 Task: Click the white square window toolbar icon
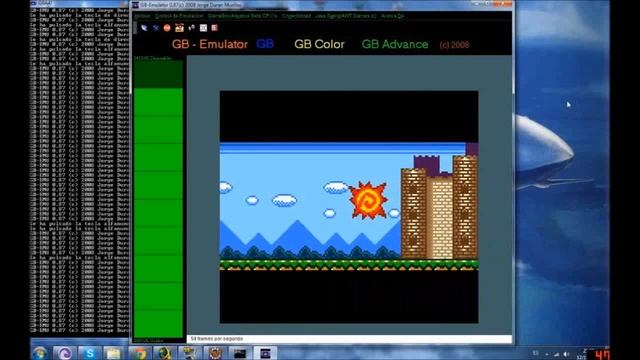(x=203, y=28)
